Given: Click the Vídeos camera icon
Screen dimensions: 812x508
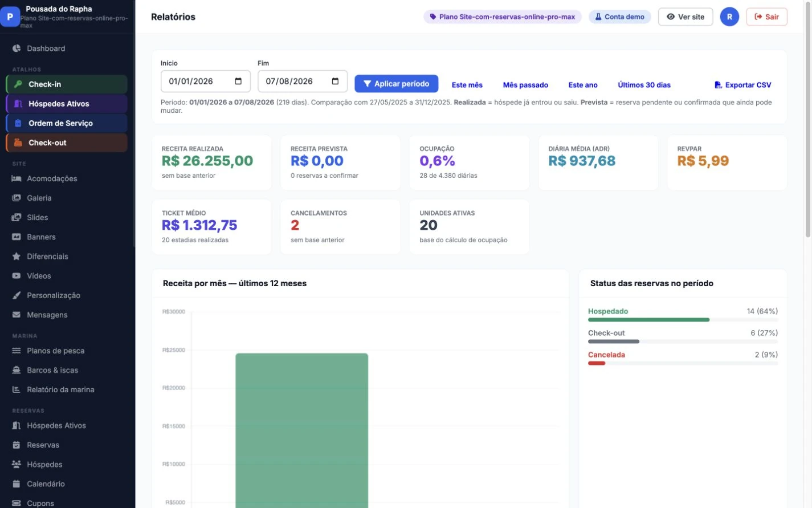Looking at the screenshot, I should click(x=17, y=276).
